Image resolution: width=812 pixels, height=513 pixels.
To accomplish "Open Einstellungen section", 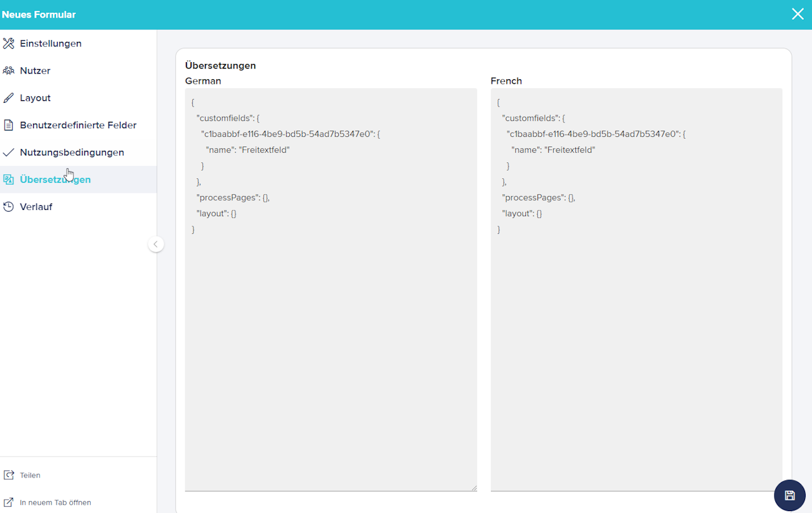I will point(78,44).
